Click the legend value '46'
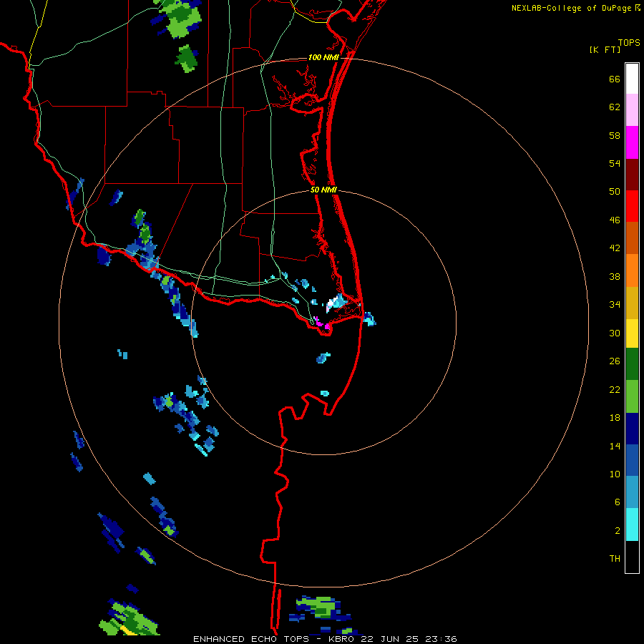 point(615,220)
